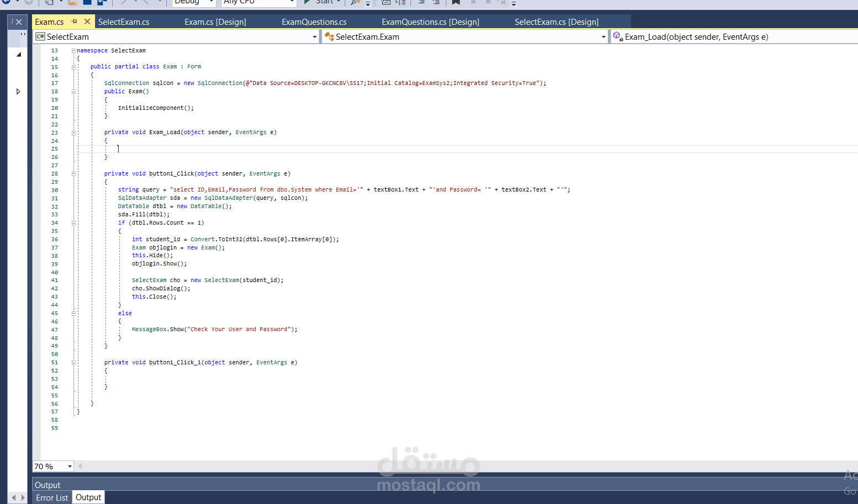
Task: Collapse the namespace SelectExam outlining node
Action: [x=73, y=50]
